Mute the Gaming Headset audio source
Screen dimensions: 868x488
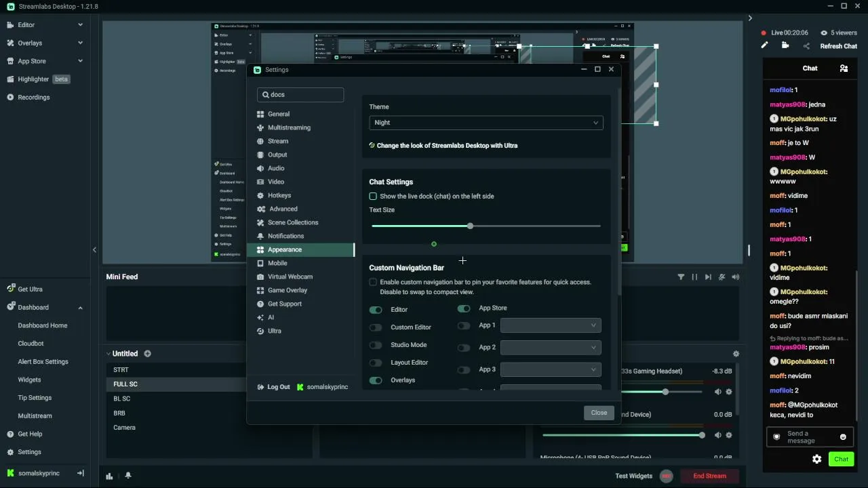coord(718,392)
